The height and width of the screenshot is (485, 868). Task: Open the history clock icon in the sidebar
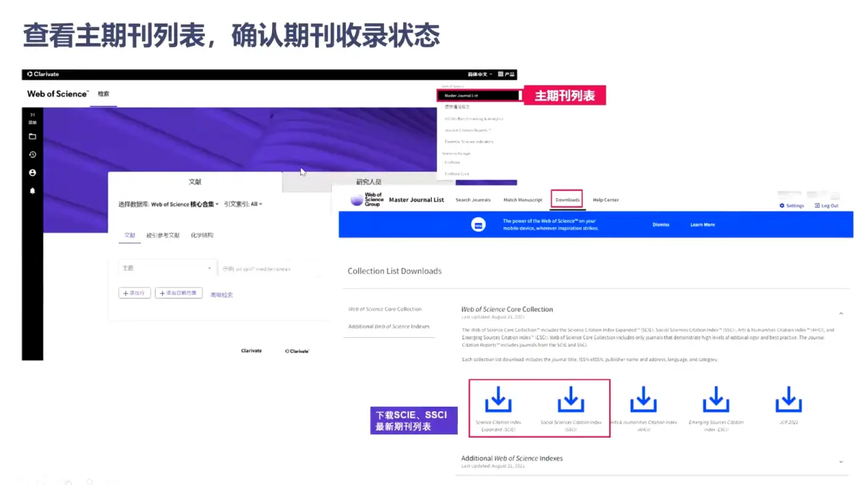tap(32, 154)
